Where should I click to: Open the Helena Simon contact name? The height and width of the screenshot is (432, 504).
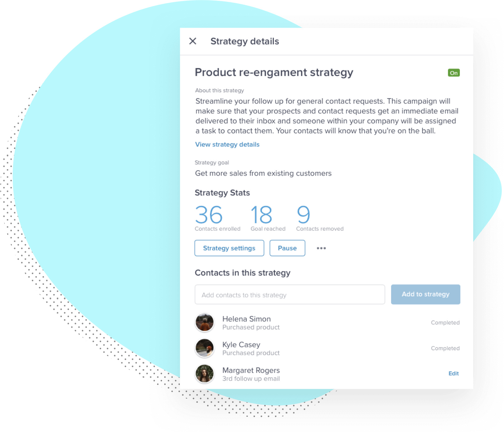pos(246,319)
